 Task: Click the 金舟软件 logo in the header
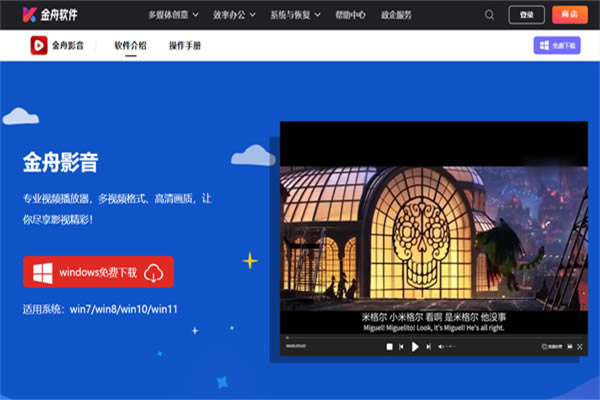pyautogui.click(x=50, y=15)
